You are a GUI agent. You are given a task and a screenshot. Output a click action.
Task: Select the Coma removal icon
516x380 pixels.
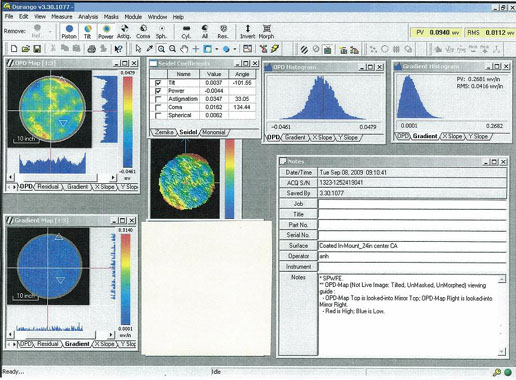(143, 31)
